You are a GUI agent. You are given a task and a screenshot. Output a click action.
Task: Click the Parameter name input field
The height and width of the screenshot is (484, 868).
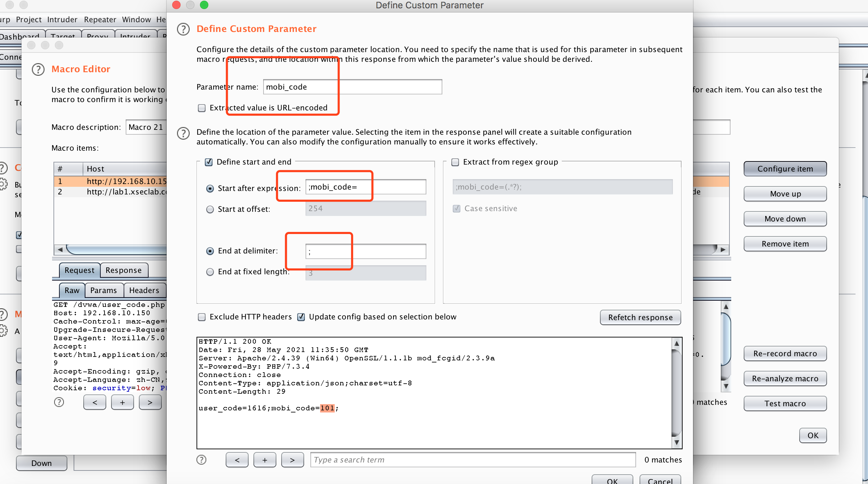(352, 87)
